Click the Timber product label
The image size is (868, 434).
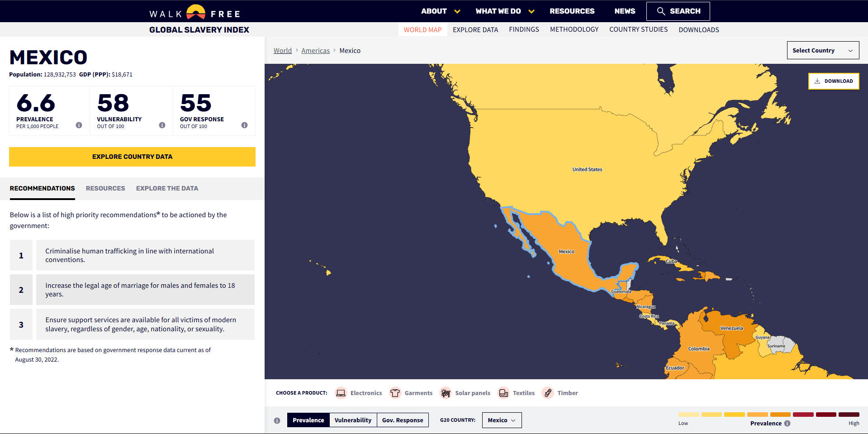[x=568, y=393]
